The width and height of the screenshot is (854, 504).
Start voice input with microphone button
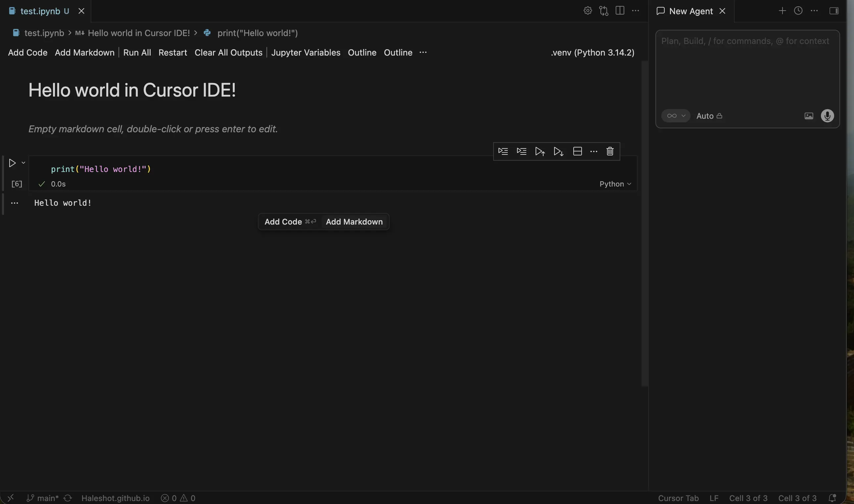point(827,116)
